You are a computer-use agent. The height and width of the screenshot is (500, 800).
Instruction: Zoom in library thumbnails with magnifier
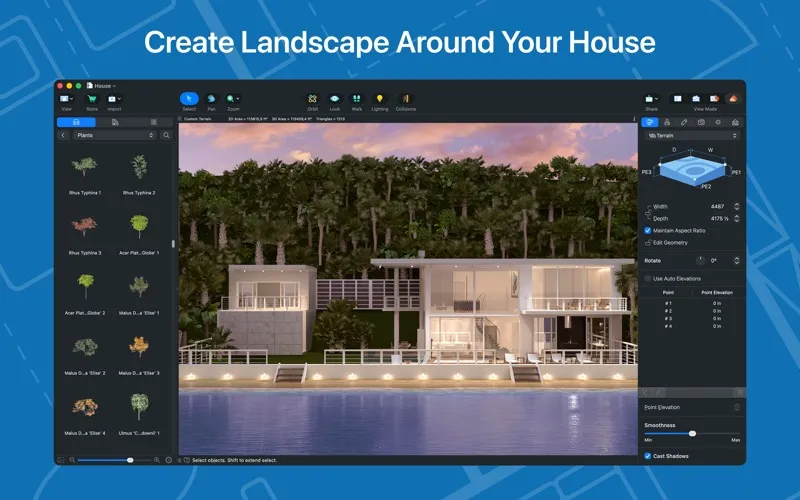(157, 460)
